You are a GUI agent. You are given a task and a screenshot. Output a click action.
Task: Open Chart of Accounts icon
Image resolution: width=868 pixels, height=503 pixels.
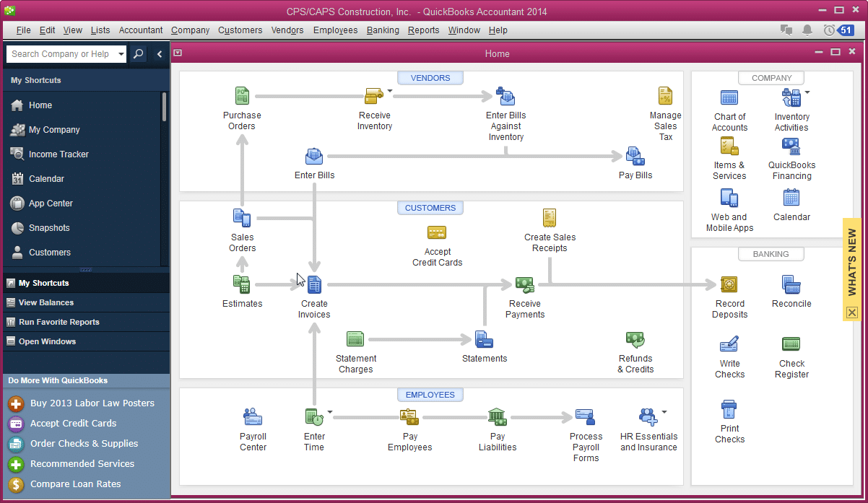pyautogui.click(x=729, y=97)
